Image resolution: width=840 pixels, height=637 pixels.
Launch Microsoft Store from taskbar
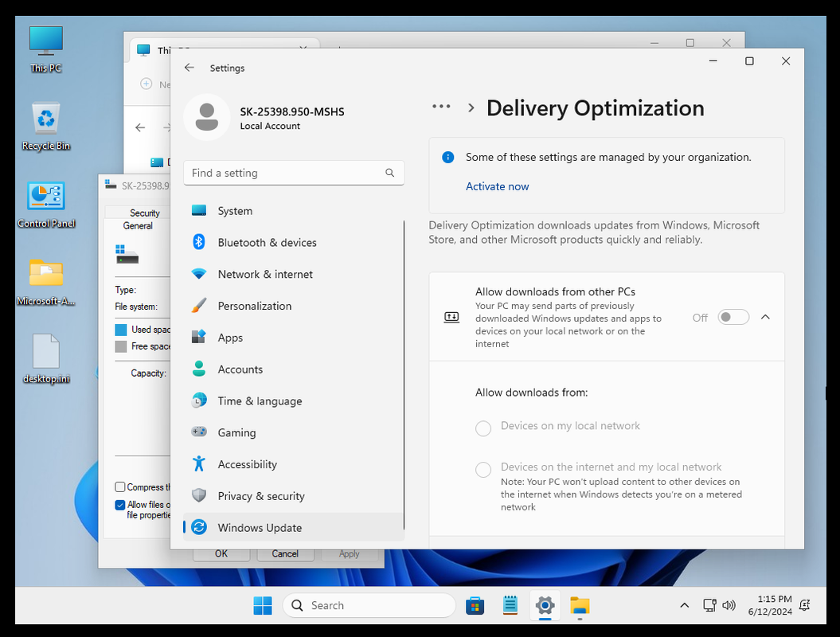pos(475,605)
